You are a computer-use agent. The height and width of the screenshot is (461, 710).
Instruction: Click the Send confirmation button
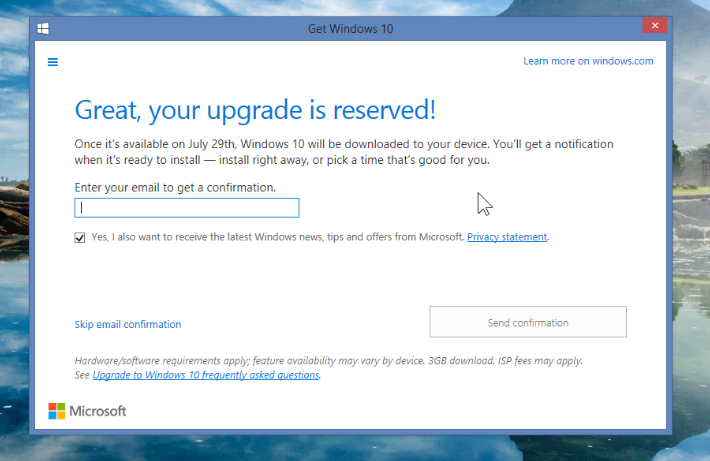[528, 322]
